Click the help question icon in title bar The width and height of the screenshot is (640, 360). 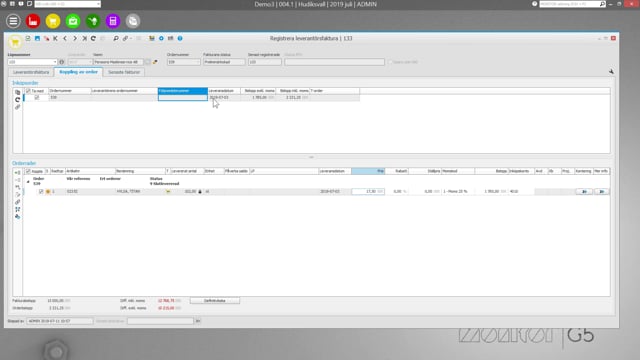534,4
